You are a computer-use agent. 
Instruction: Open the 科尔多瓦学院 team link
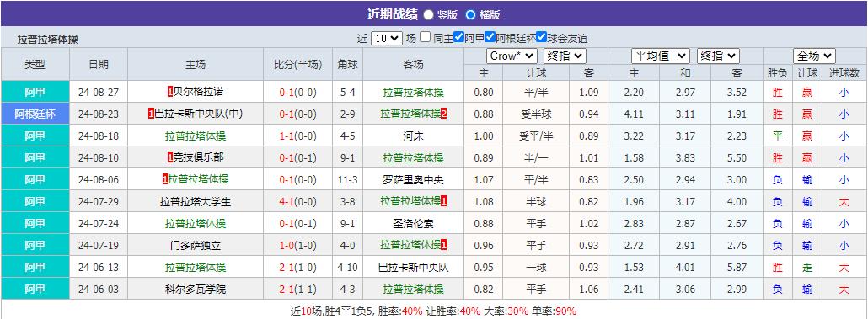196,290
